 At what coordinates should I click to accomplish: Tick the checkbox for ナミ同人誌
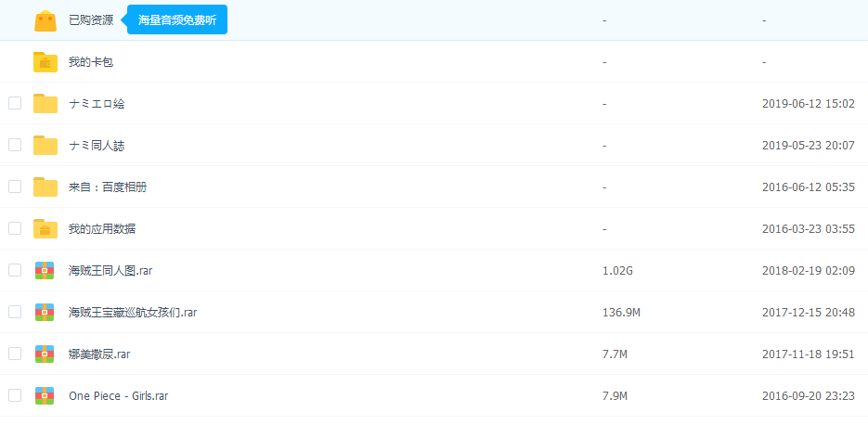15,145
